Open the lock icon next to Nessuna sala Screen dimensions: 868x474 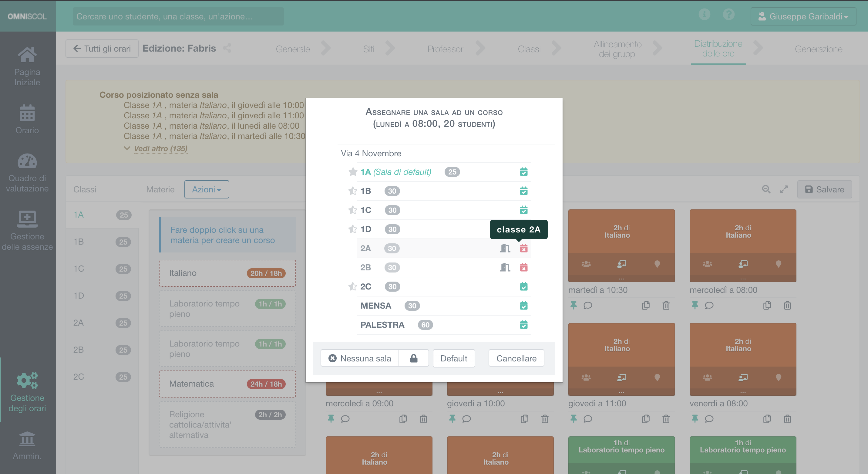414,358
